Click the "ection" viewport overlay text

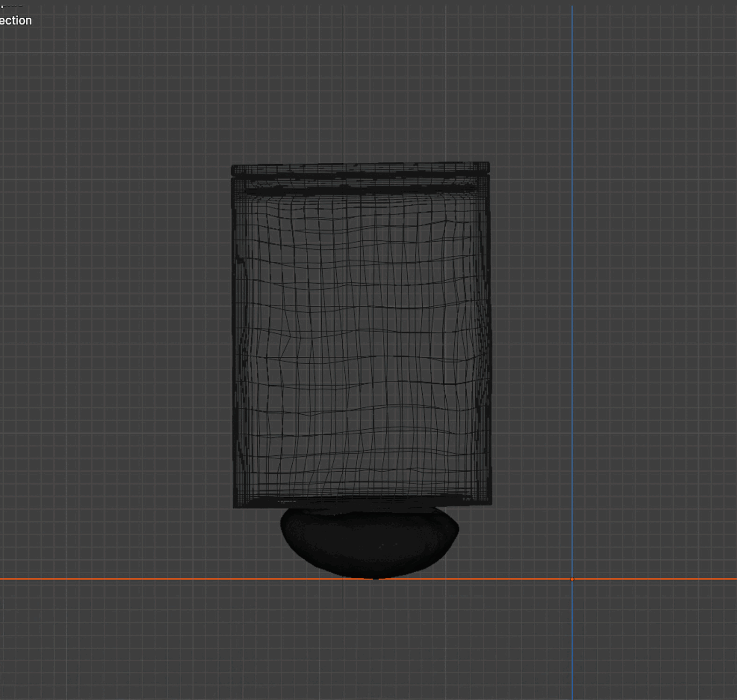point(15,21)
